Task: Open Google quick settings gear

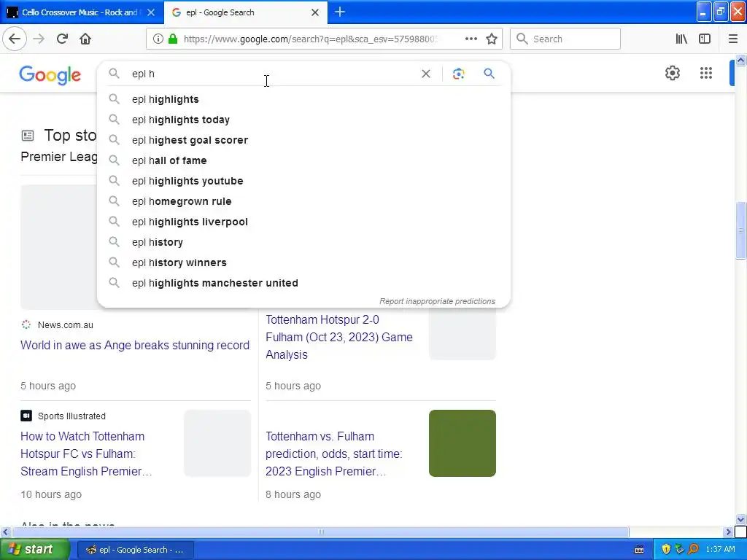Action: coord(672,73)
